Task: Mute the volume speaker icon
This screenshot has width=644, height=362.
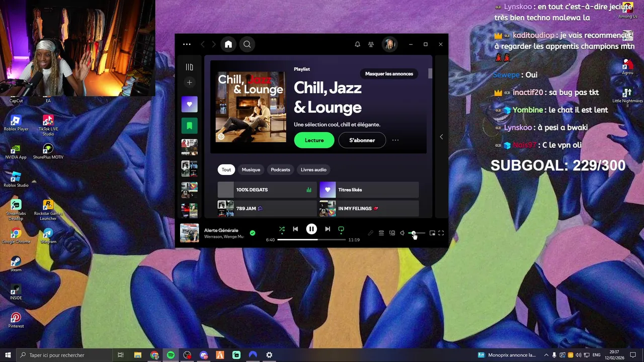Action: pos(402,233)
